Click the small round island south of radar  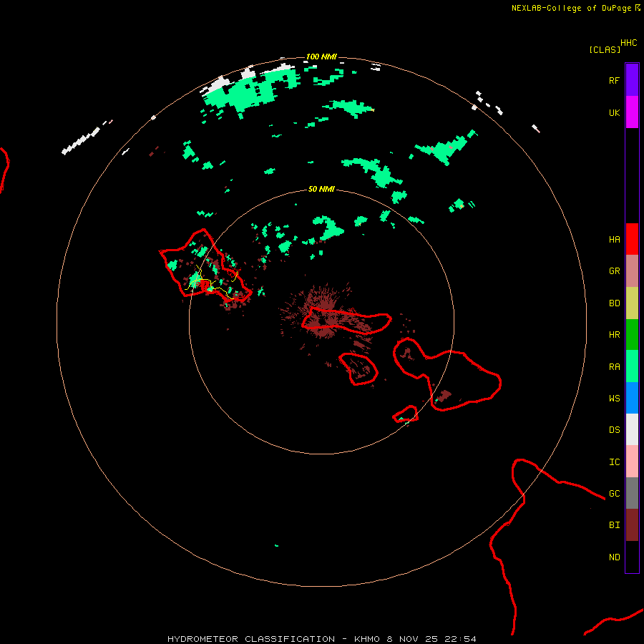(x=359, y=369)
